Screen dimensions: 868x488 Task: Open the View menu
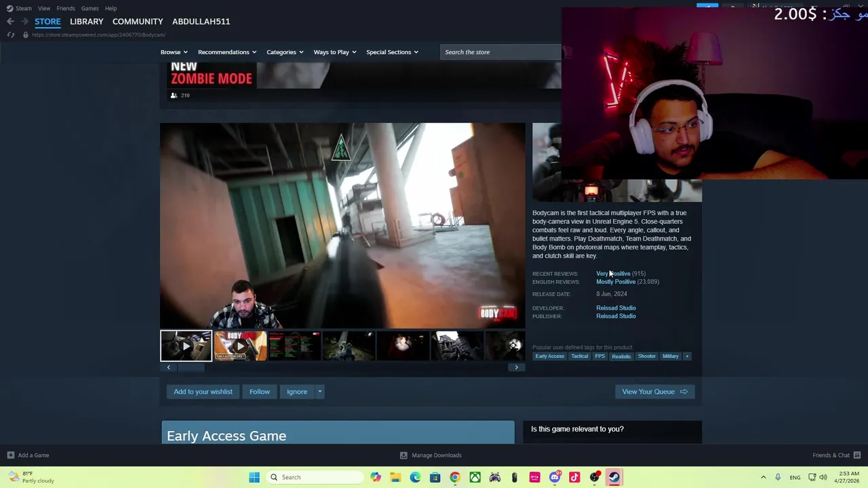pos(44,8)
